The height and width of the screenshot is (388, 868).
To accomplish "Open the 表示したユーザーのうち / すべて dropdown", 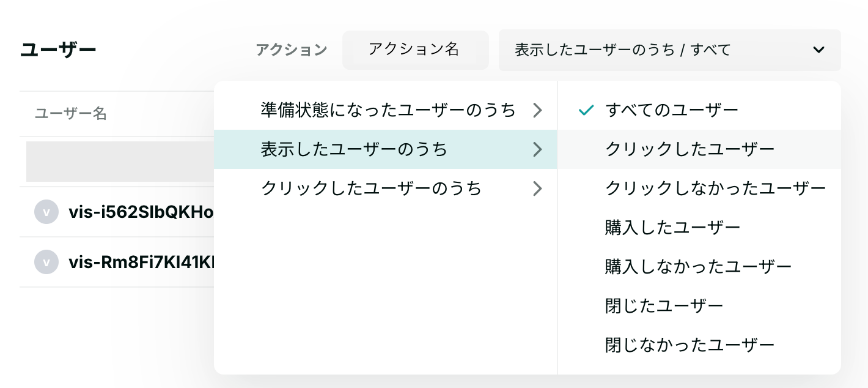I will coord(670,50).
